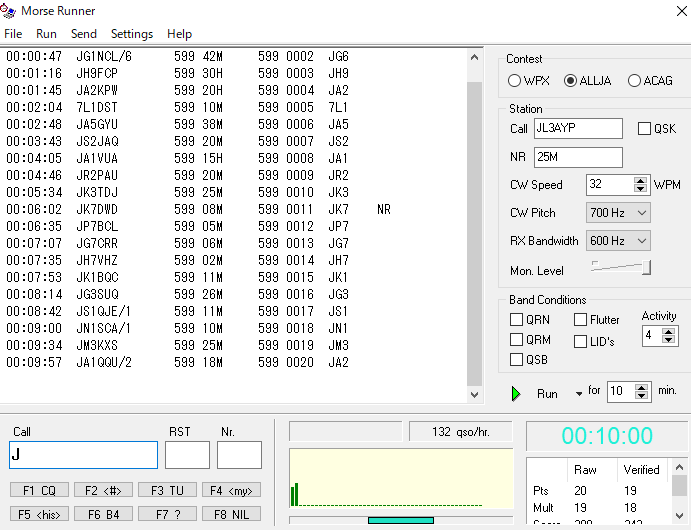Click the green Run play icon
691x530 pixels.
[x=516, y=393]
